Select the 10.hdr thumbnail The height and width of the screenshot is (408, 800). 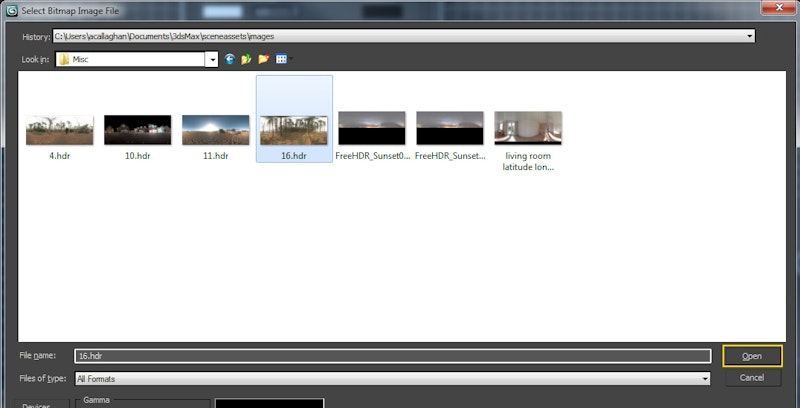click(x=137, y=130)
